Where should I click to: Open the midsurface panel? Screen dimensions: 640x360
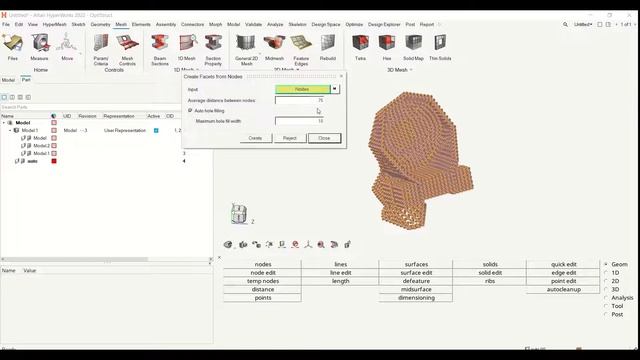(416, 289)
